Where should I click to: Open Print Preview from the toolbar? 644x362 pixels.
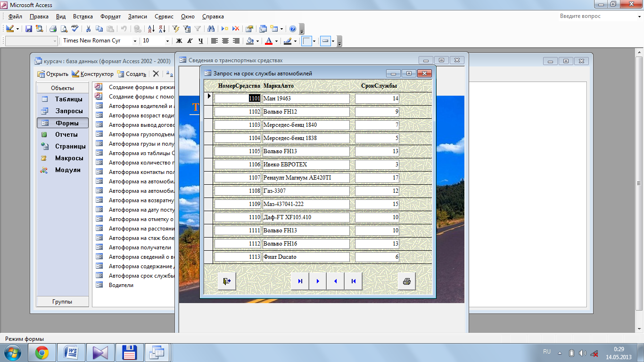[64, 29]
